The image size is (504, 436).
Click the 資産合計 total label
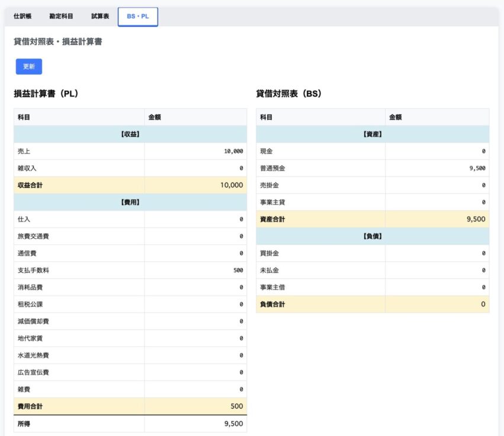(272, 219)
